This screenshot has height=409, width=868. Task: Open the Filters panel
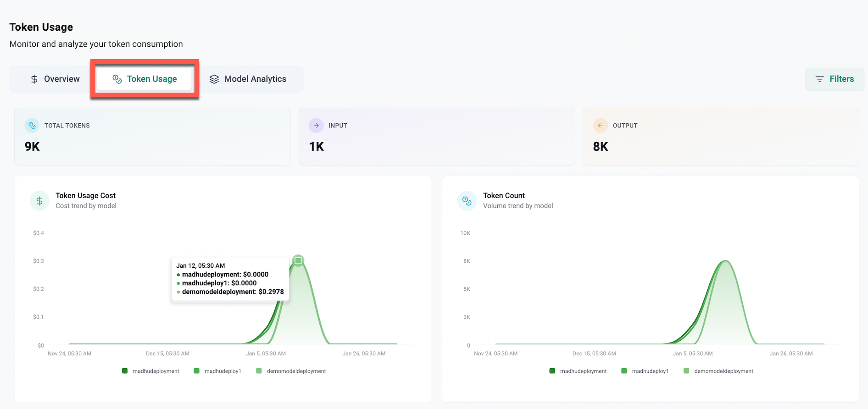(x=835, y=79)
